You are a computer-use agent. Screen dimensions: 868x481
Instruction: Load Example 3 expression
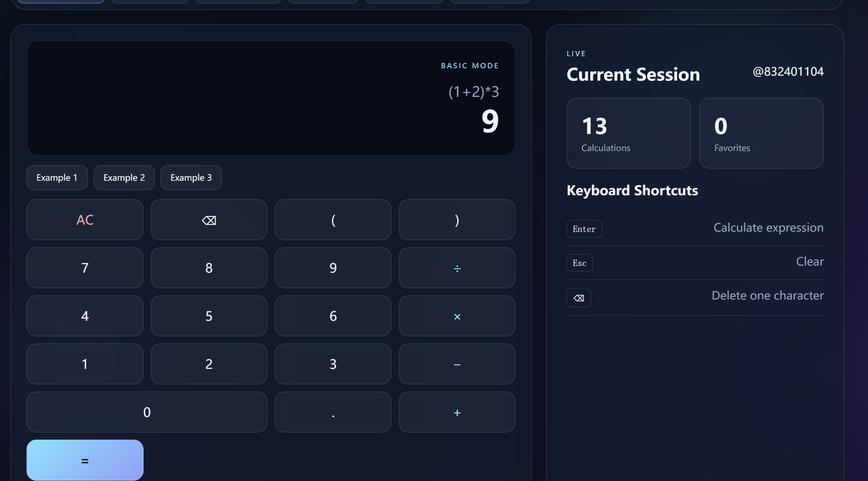tap(191, 178)
